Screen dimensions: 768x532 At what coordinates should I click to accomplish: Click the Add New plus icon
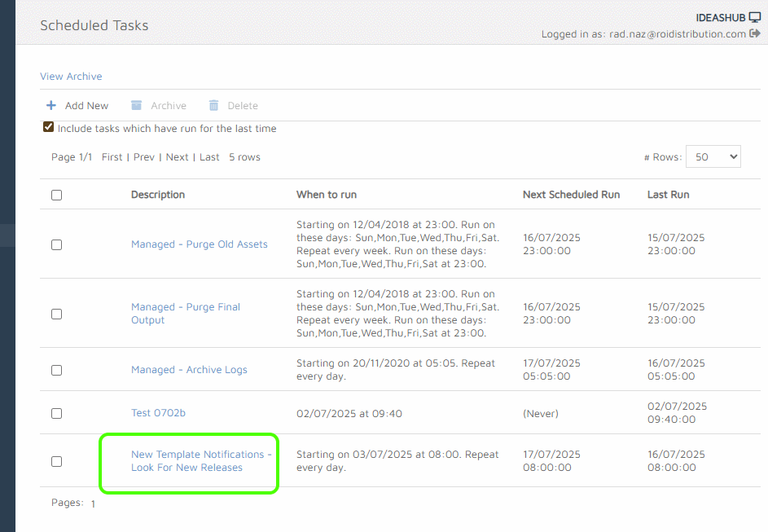pos(51,106)
